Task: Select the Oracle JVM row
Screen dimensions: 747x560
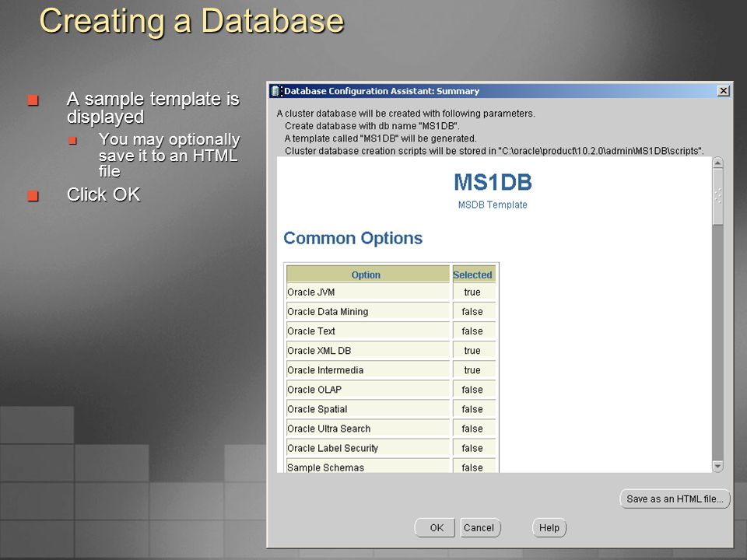Action: pyautogui.click(x=391, y=292)
